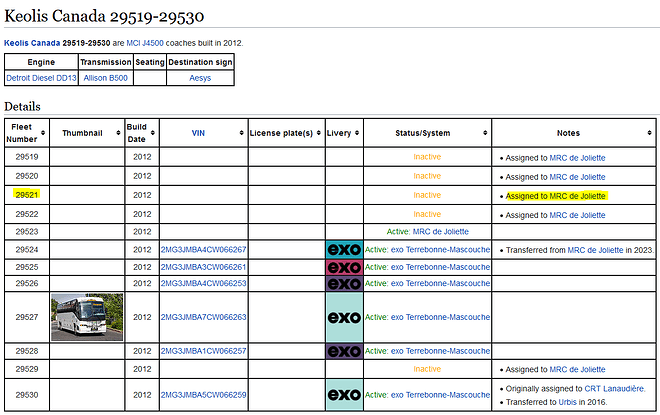Image resolution: width=660 pixels, height=415 pixels.
Task: Open CRT Lanaudière link in 29530 notes
Action: [614, 388]
